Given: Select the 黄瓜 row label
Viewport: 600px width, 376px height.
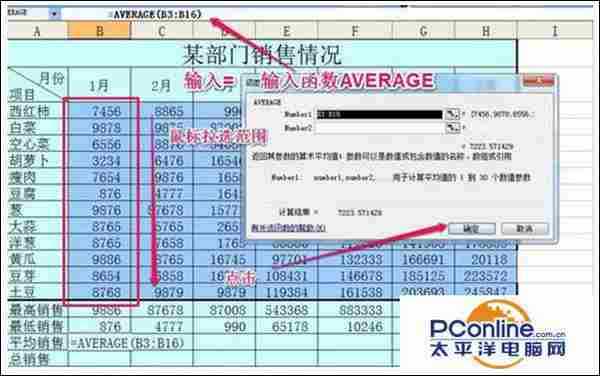Looking at the screenshot, I should pyautogui.click(x=38, y=260).
